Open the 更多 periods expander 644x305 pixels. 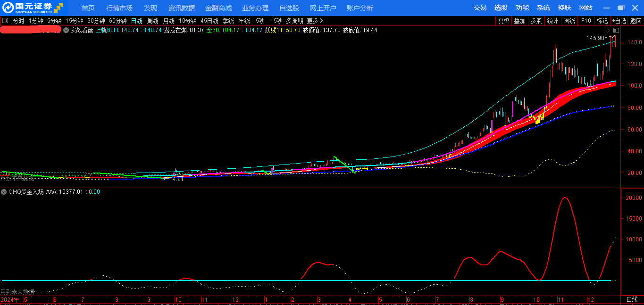[x=315, y=21]
